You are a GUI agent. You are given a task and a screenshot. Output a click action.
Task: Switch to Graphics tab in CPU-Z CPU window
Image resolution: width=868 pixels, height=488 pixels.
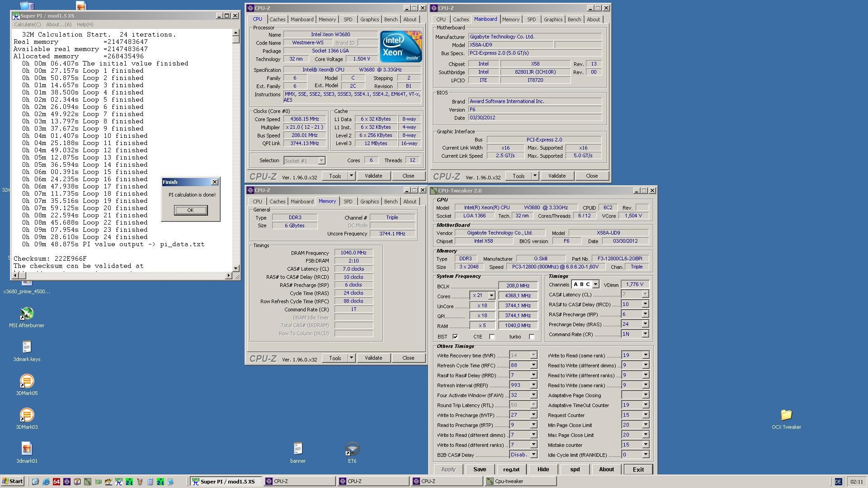(x=369, y=19)
